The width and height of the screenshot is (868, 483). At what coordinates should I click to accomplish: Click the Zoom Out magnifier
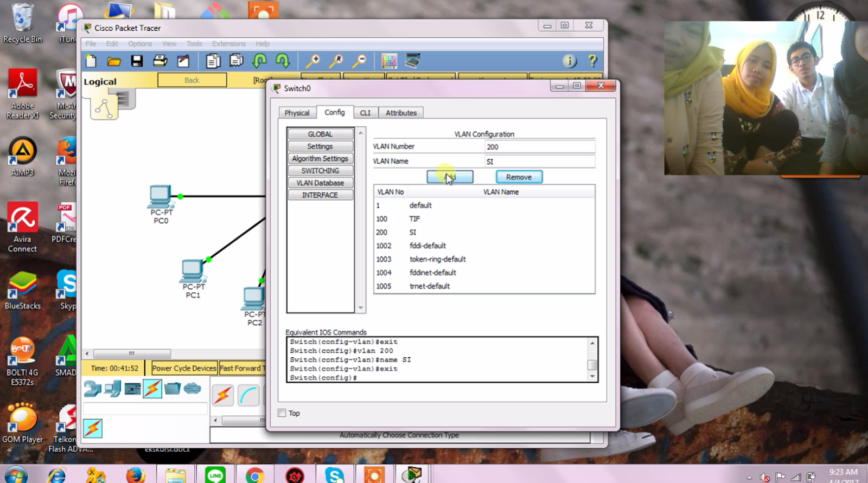tap(359, 61)
